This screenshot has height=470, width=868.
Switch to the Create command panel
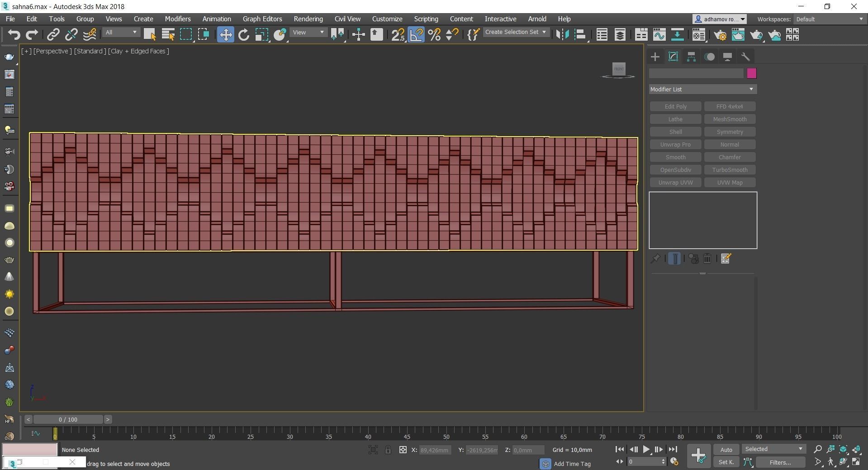click(655, 57)
